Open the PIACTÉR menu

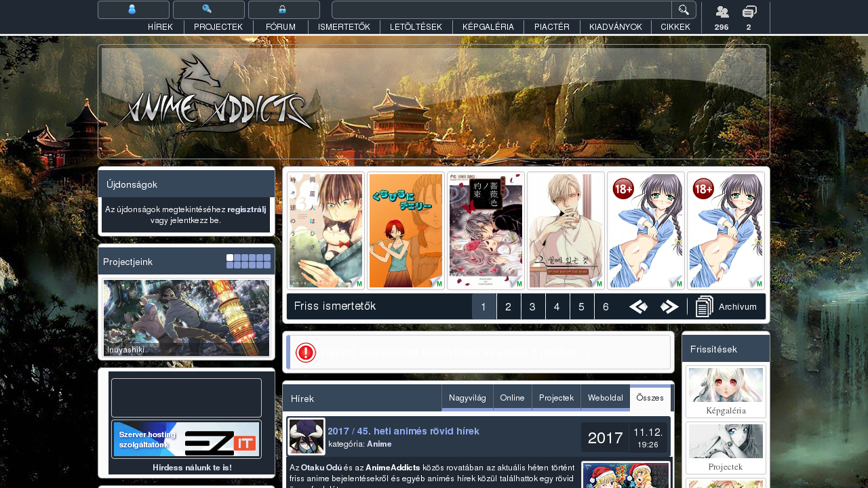551,27
